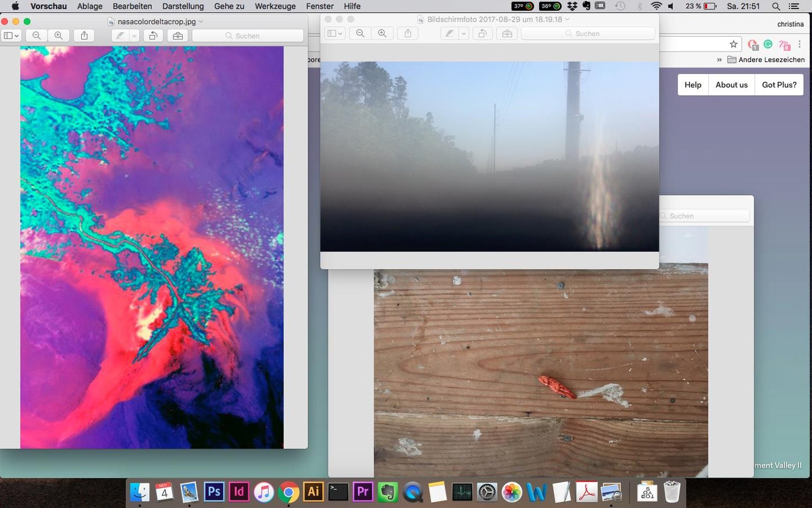Bookmark this page with the star icon
This screenshot has height=508, width=812.
pos(734,44)
